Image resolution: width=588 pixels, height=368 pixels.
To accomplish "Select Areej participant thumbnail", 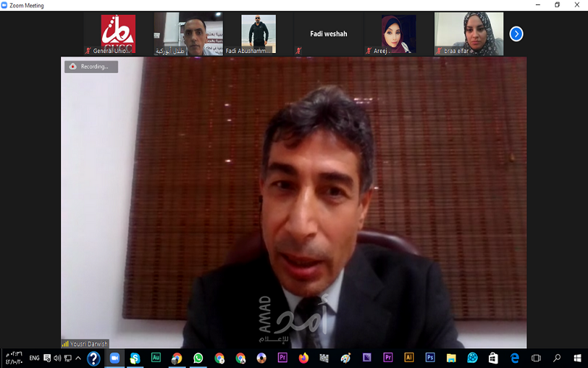I will 398,34.
